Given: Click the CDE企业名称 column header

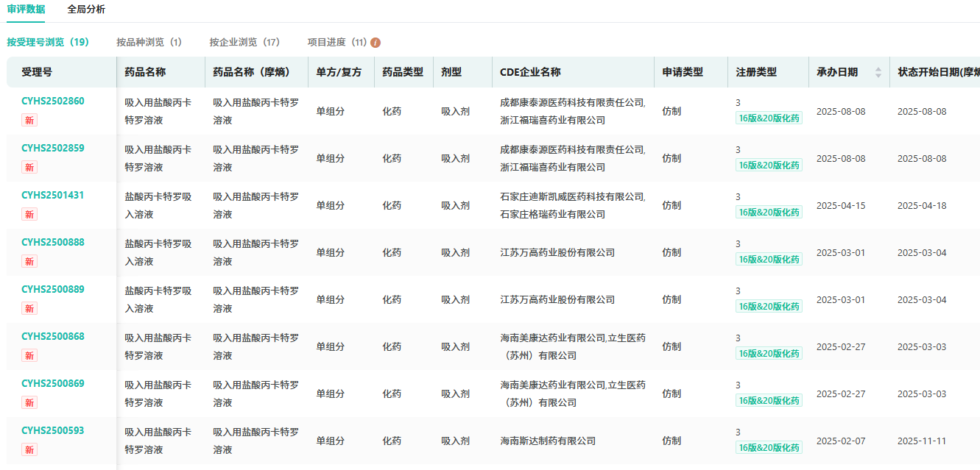Looking at the screenshot, I should 530,72.
